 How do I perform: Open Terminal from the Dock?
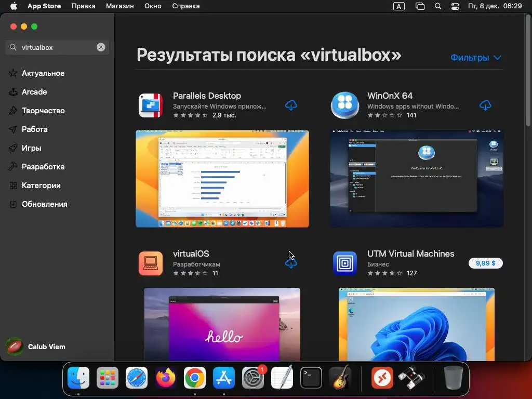[x=311, y=378]
